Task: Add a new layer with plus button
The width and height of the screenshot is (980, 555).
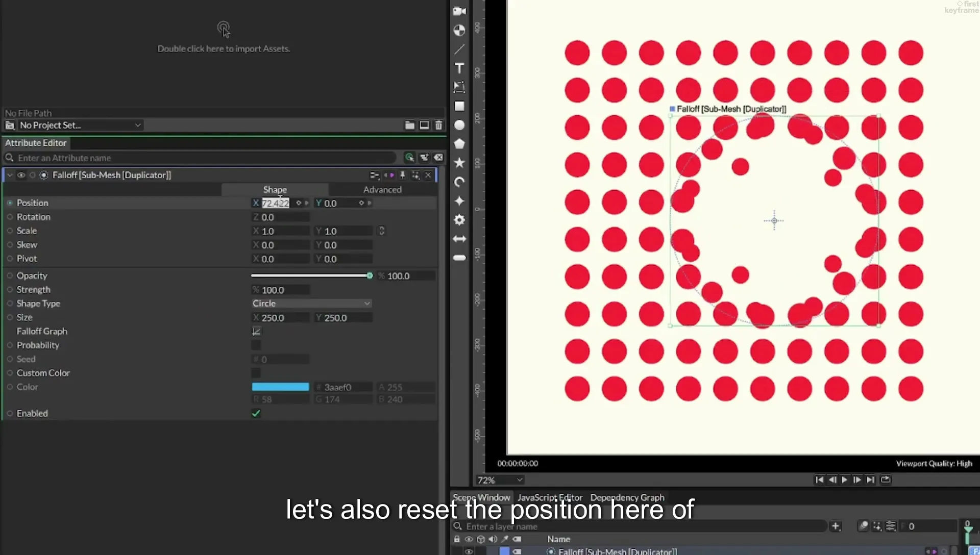Action: [836, 526]
